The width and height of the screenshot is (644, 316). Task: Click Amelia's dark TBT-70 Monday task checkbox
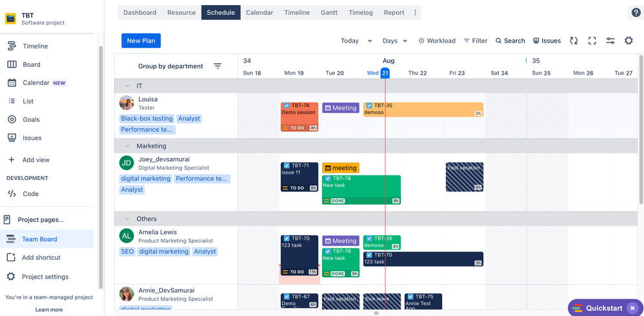(287, 239)
